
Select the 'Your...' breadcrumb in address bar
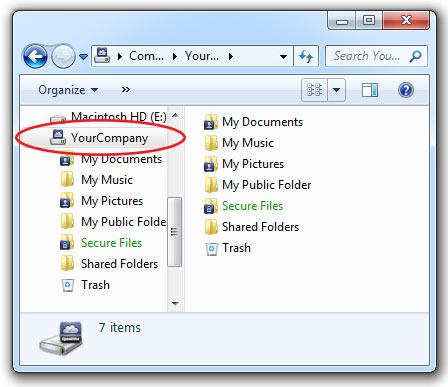coord(202,56)
